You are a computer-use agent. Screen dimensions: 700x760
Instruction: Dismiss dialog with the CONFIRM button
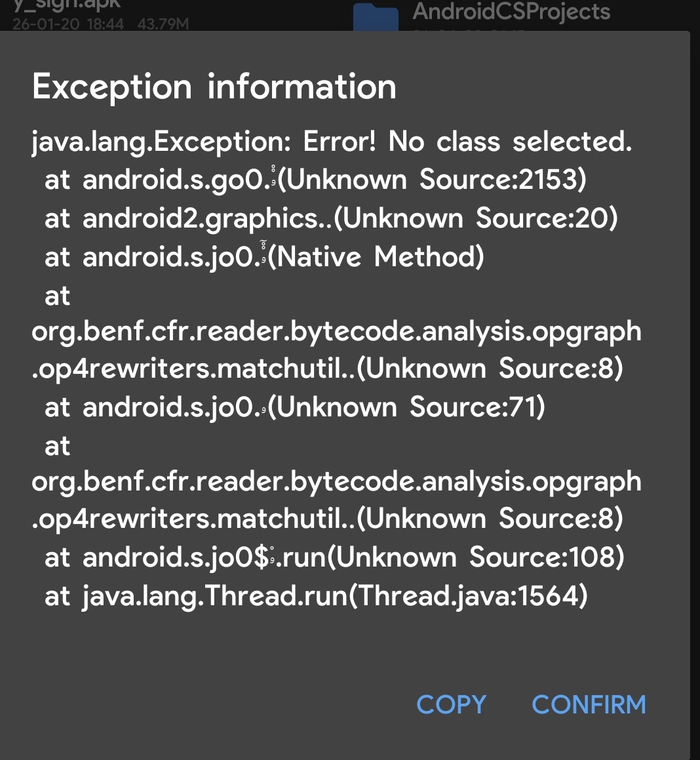pyautogui.click(x=589, y=704)
